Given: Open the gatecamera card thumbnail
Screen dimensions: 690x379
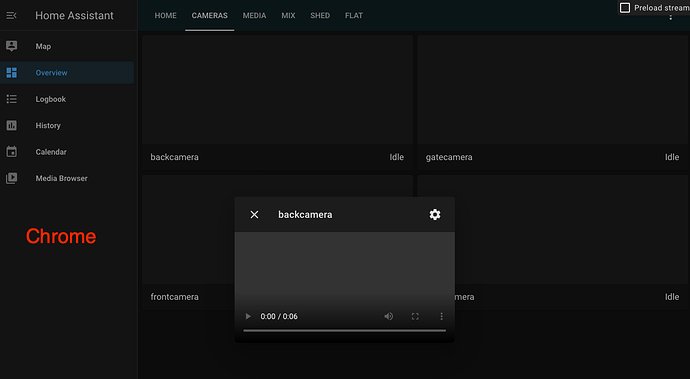Looking at the screenshot, I should (553, 89).
